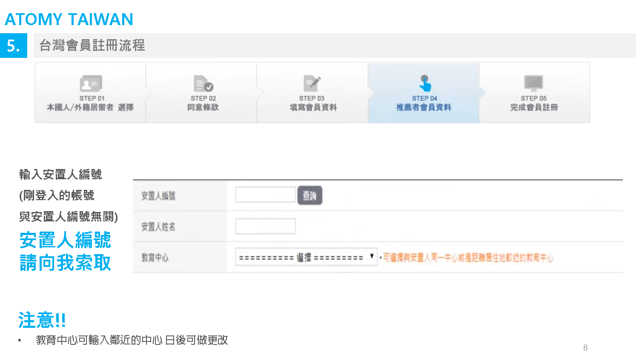The height and width of the screenshot is (364, 636).
Task: Click the STEP 05 monitor icon
Action: [x=533, y=83]
